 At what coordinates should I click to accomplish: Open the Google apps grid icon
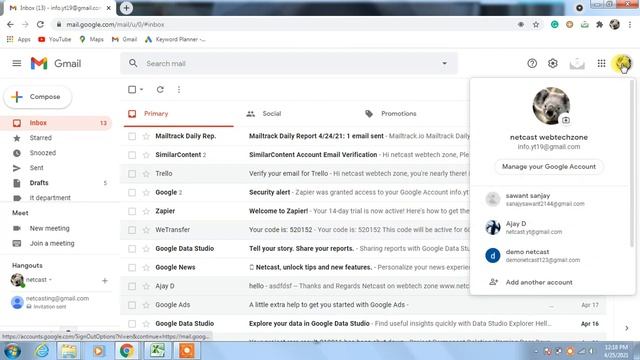click(x=601, y=63)
